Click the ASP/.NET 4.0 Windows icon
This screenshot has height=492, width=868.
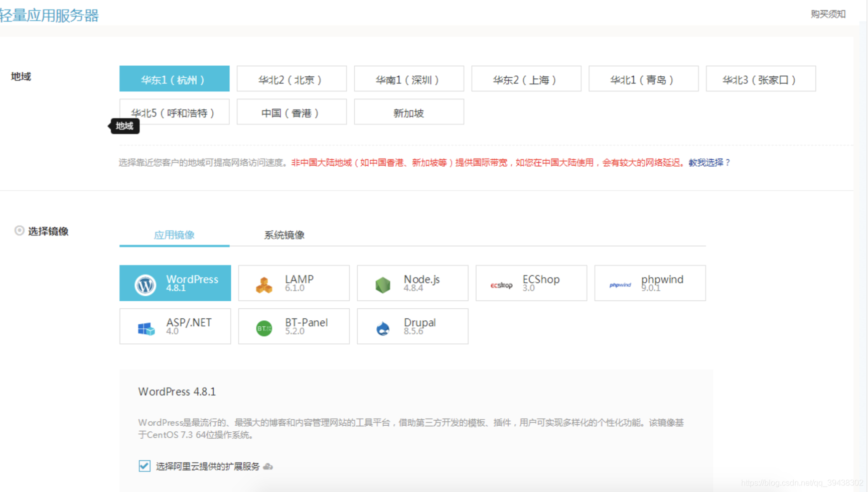click(x=146, y=328)
